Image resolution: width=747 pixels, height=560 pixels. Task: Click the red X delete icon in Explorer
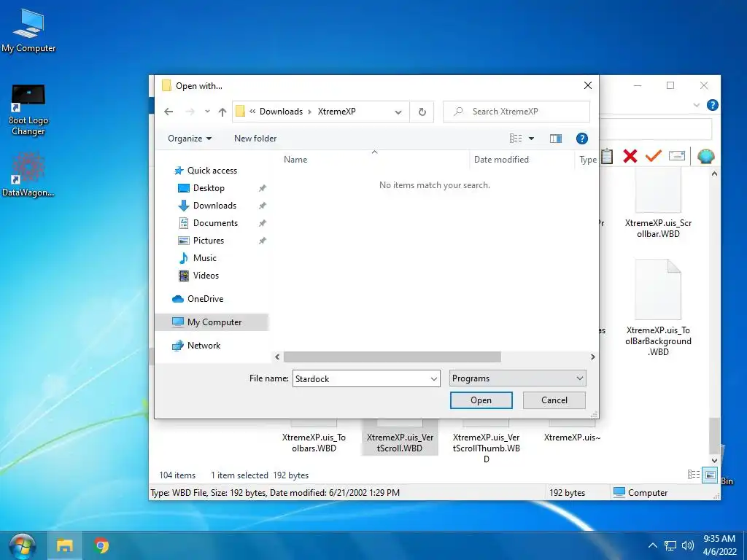pyautogui.click(x=630, y=156)
